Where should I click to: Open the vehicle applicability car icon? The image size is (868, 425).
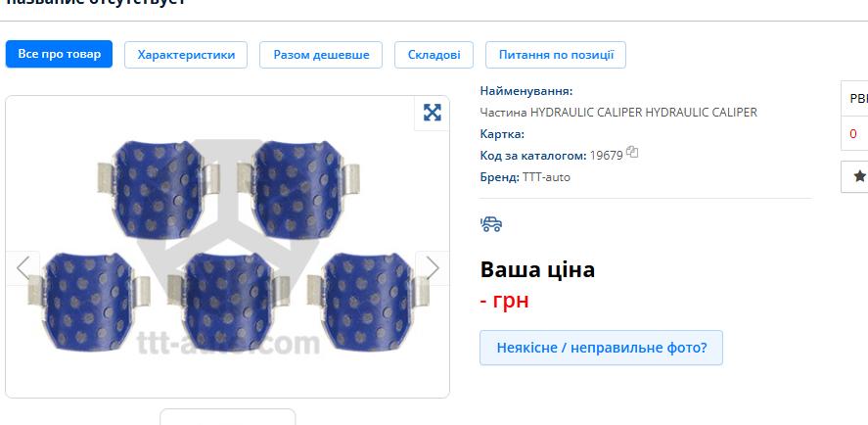point(491,224)
